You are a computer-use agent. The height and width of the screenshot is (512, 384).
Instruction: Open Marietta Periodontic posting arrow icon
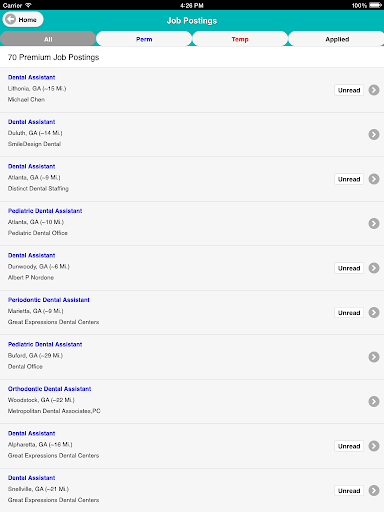click(374, 312)
